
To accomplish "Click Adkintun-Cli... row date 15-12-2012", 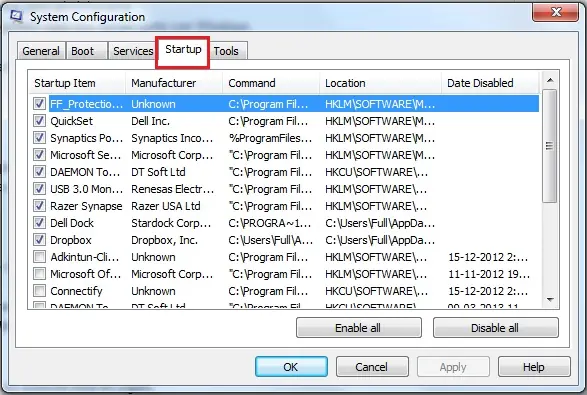I will click(x=488, y=257).
